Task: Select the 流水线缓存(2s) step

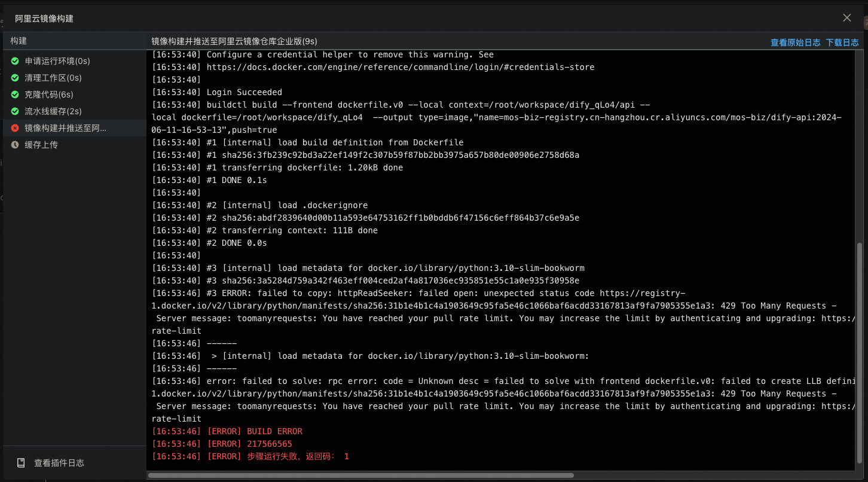Action: (x=75, y=111)
